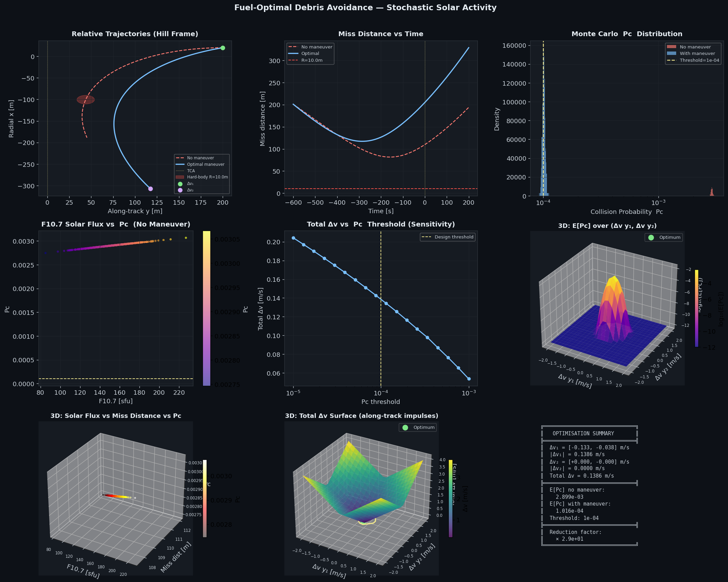Screen dimensions: 728x582
Task: Click the value '2.899e-03' in the summary
Action: pos(569,497)
